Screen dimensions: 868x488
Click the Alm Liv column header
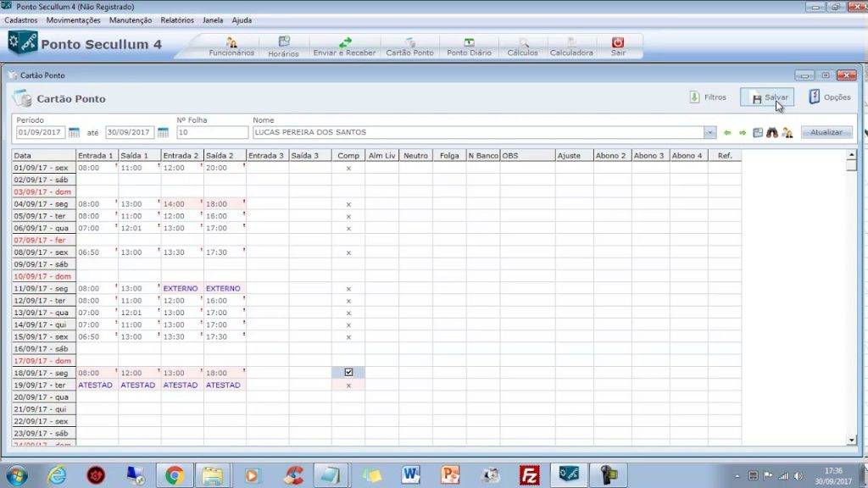[382, 156]
